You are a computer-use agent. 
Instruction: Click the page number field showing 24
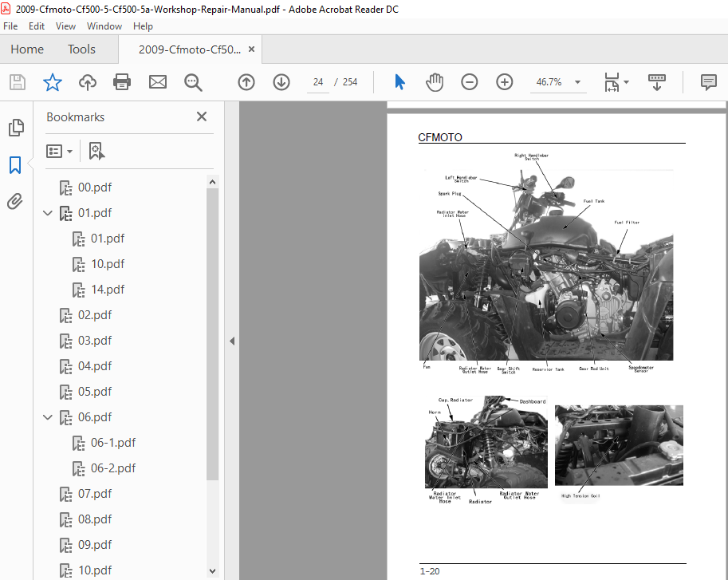pyautogui.click(x=318, y=82)
